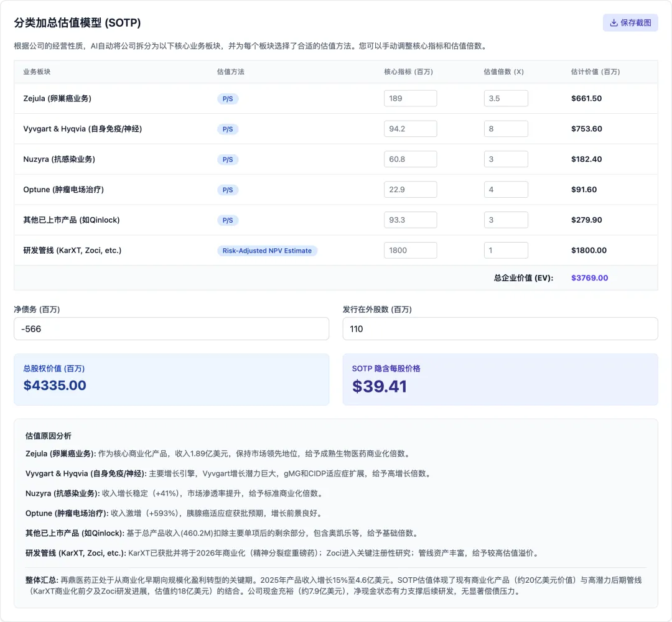Select the Zejula (卵巢癌业务) row label
Image resolution: width=672 pixels, height=622 pixels.
pos(57,98)
